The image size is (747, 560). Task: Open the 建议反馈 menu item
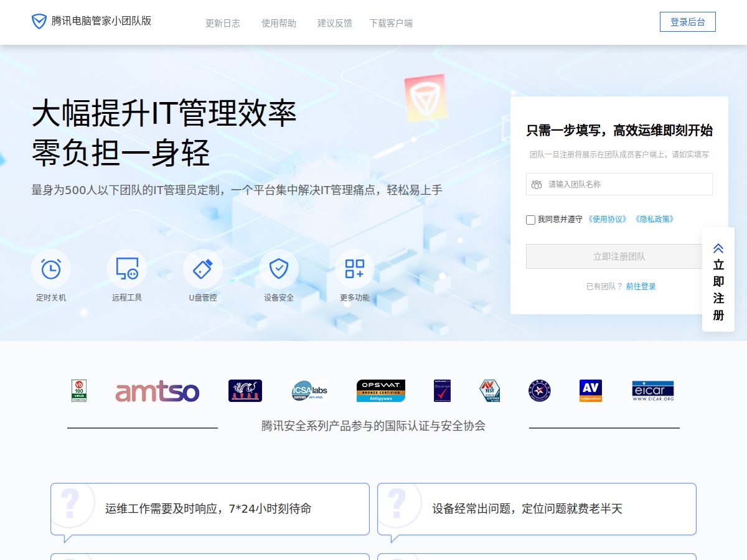[x=335, y=23]
